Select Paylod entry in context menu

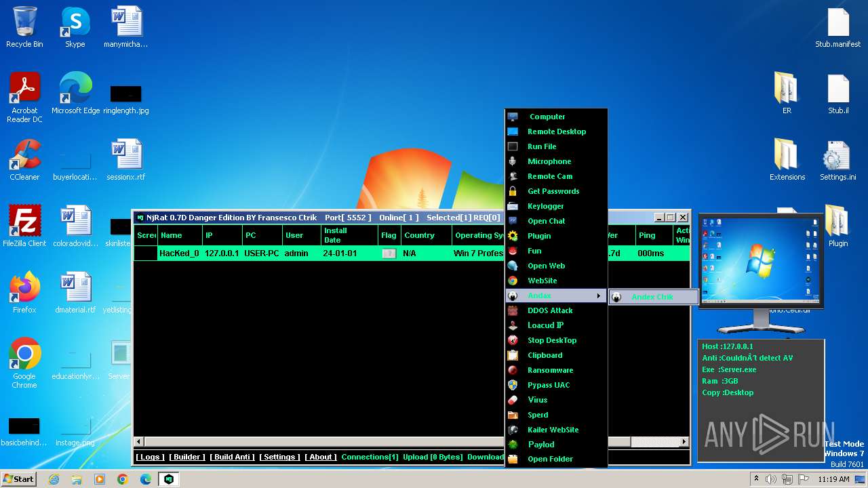[x=556, y=445]
